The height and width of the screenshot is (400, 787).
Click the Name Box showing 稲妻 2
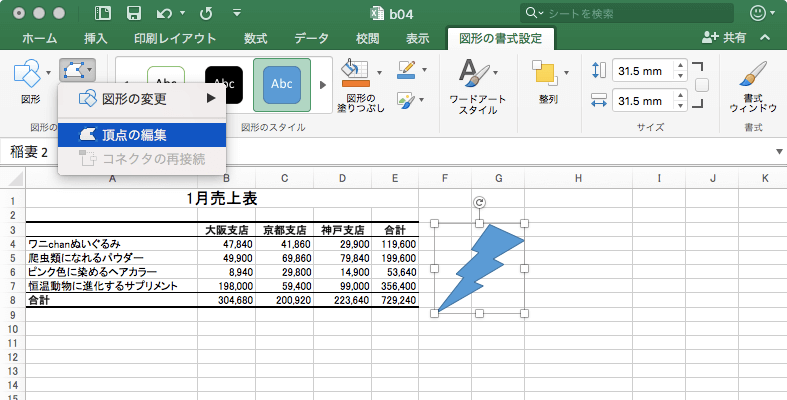click(x=30, y=152)
